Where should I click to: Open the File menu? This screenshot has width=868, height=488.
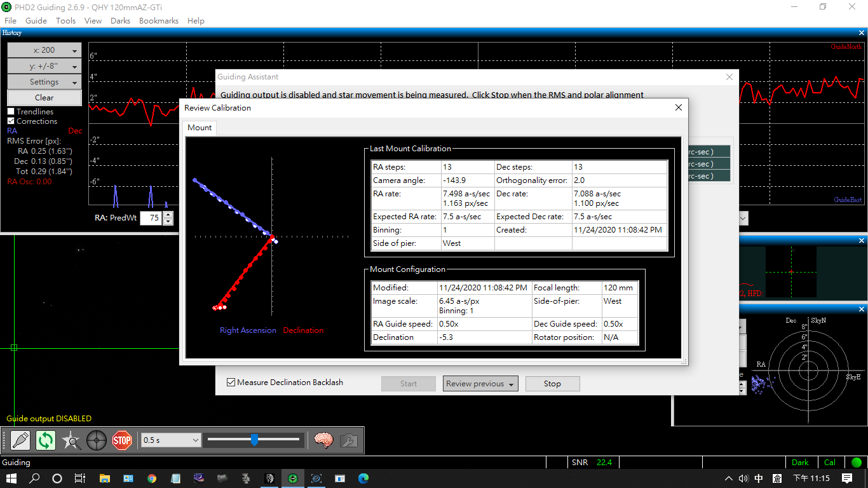coord(10,20)
